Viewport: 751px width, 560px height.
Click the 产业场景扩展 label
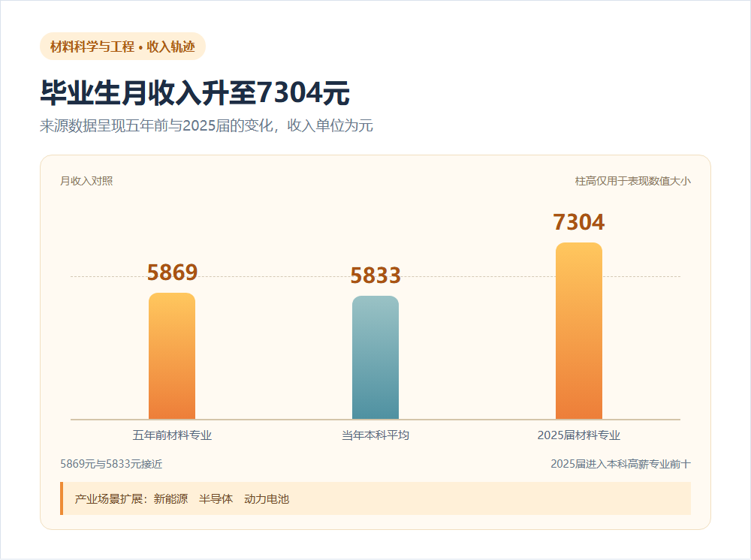109,498
